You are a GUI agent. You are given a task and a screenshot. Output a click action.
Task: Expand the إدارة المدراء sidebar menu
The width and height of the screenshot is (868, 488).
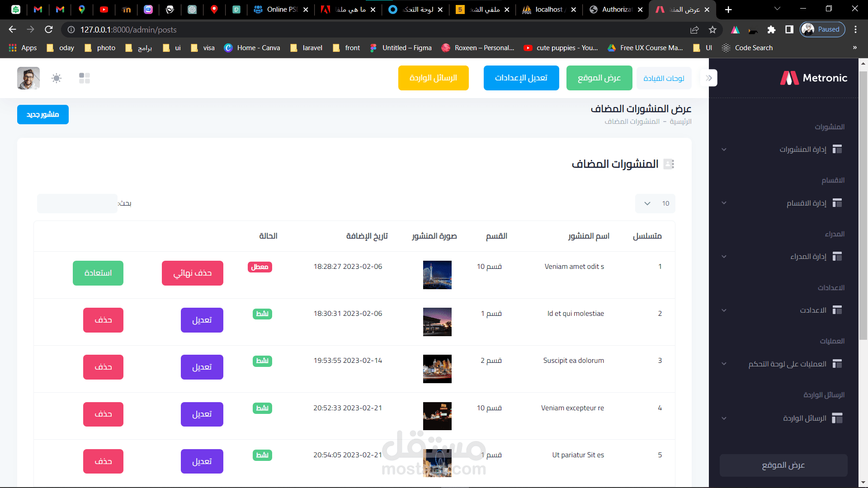tap(724, 257)
